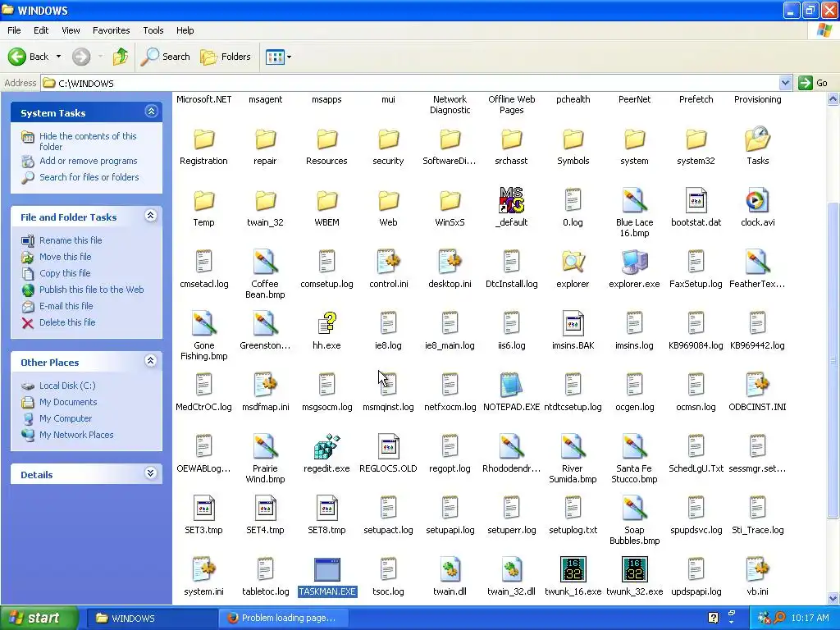Select the twunk_32.exe icon
Screen dimensions: 840x630
tap(634, 569)
